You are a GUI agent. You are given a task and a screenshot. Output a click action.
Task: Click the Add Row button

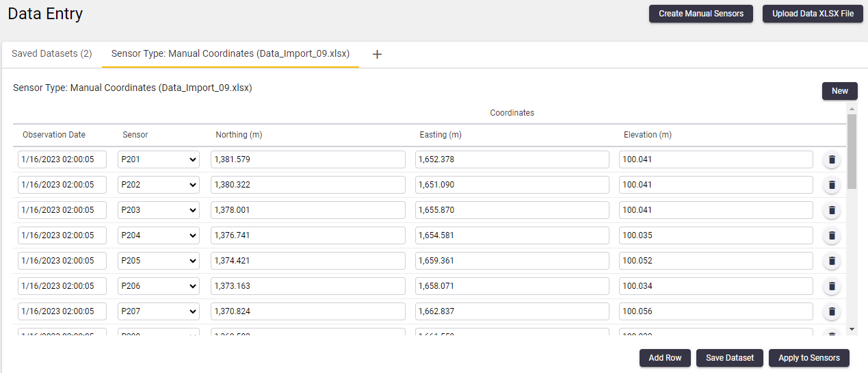click(x=665, y=358)
